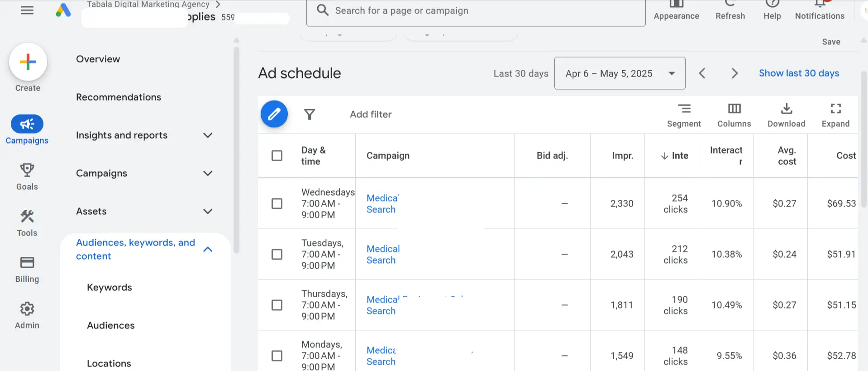Sort by the Cost column header
The width and height of the screenshot is (868, 371).
coord(846,156)
